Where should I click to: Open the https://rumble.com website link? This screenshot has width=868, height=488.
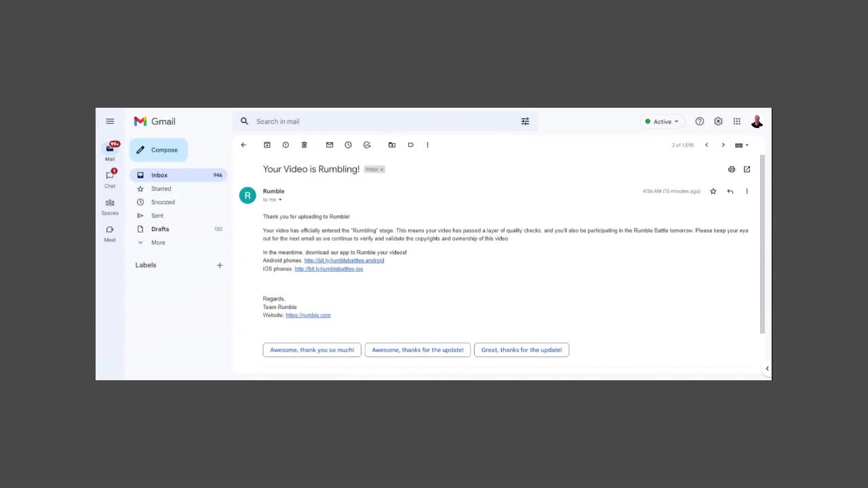pos(308,315)
